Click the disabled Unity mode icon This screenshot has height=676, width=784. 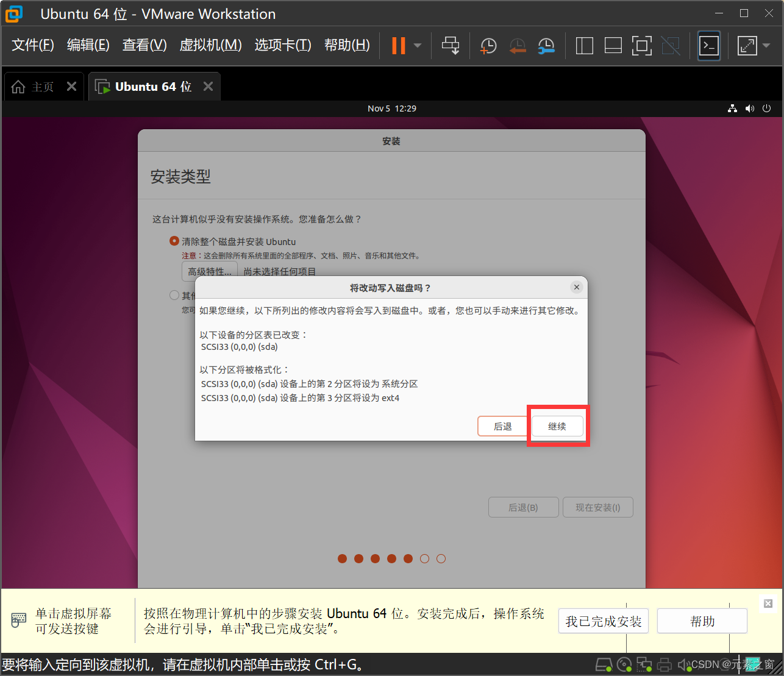[x=670, y=46]
